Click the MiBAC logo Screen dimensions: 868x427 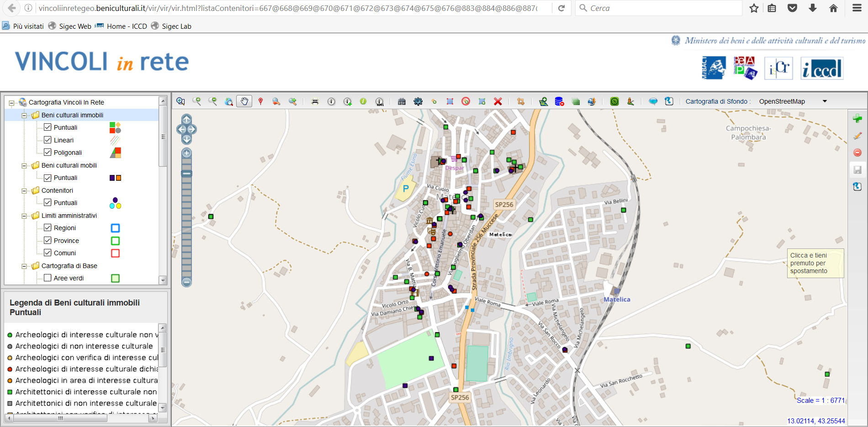[714, 68]
